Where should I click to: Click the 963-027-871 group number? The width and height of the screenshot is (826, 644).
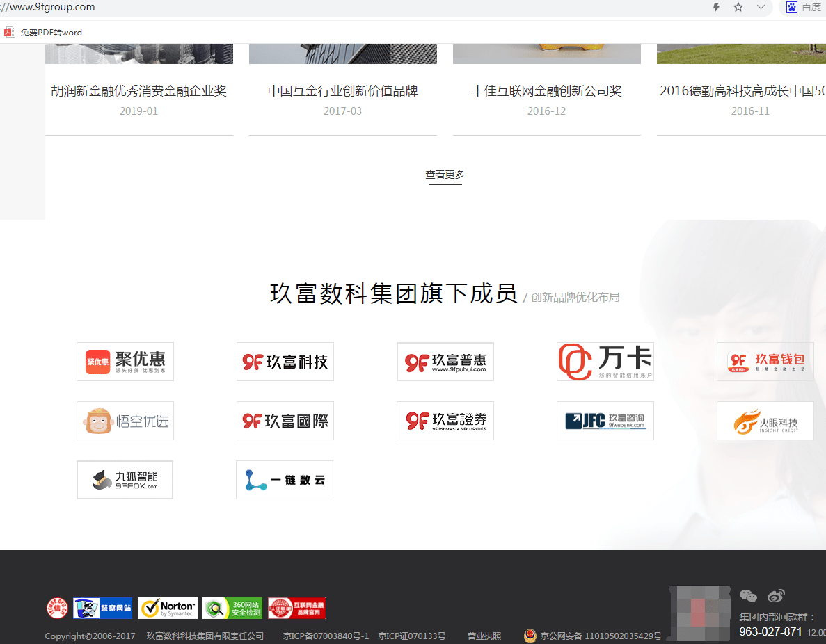coord(770,632)
